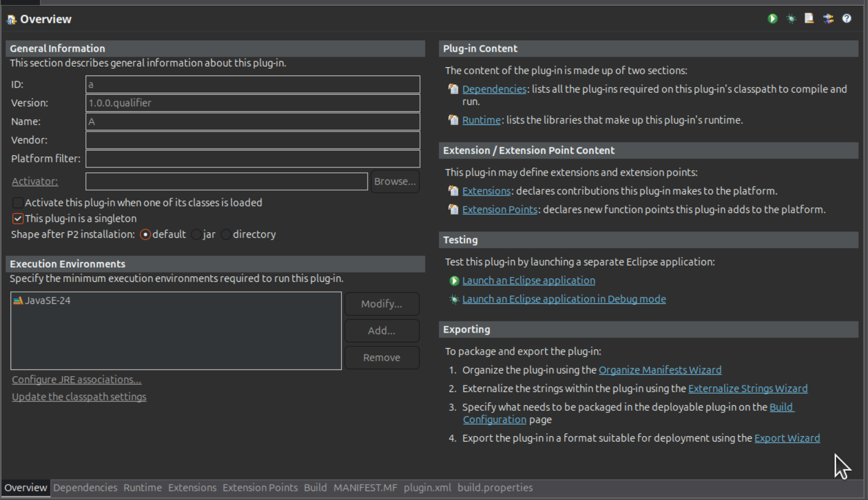The image size is (868, 500).
Task: Click the green Launch Eclipse application toolbar icon
Action: (x=773, y=19)
